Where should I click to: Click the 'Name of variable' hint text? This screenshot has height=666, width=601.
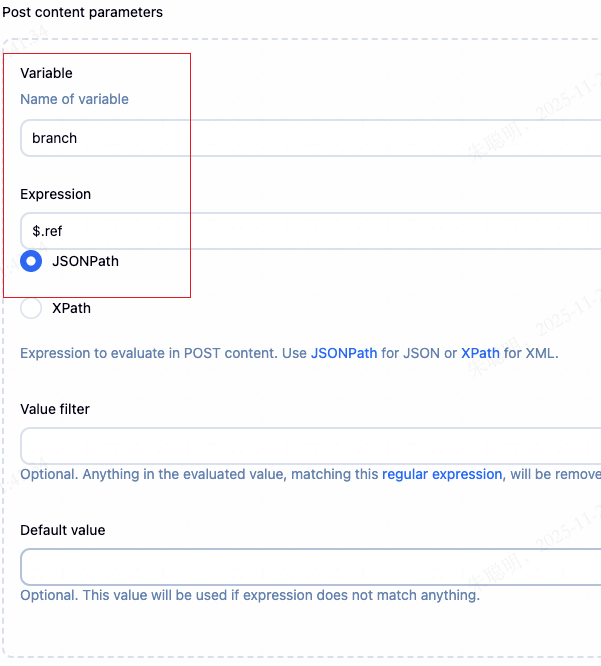tap(74, 99)
